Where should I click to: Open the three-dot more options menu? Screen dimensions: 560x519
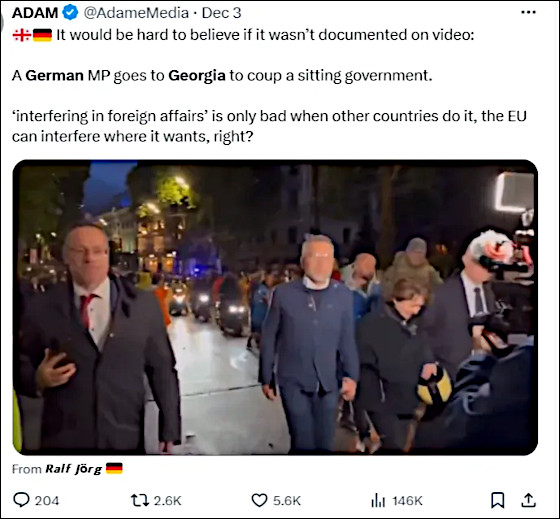coord(528,13)
